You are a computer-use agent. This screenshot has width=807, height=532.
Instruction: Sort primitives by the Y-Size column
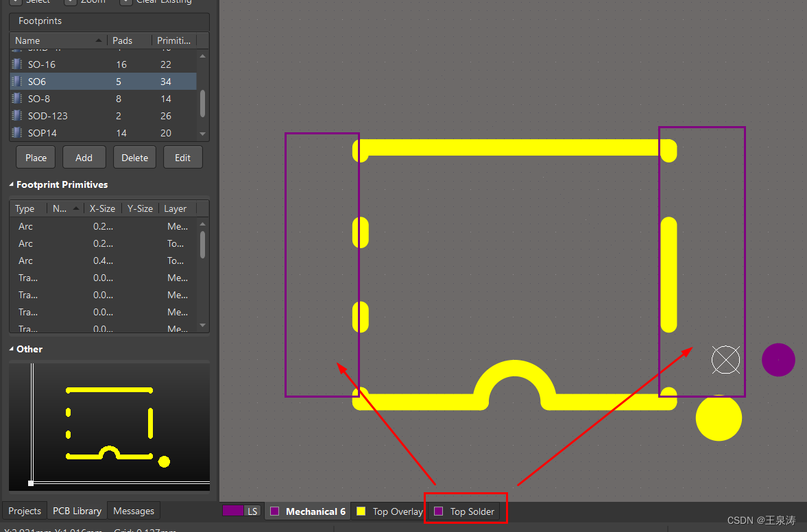(140, 208)
